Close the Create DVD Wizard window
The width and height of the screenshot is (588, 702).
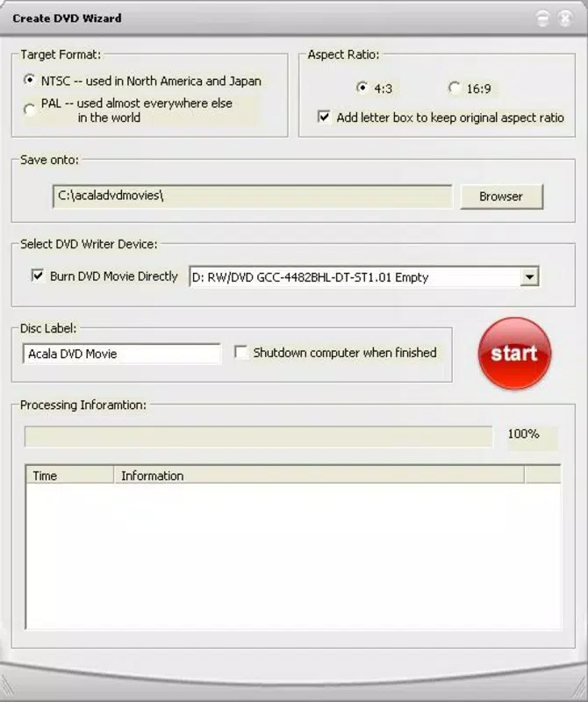tap(565, 18)
